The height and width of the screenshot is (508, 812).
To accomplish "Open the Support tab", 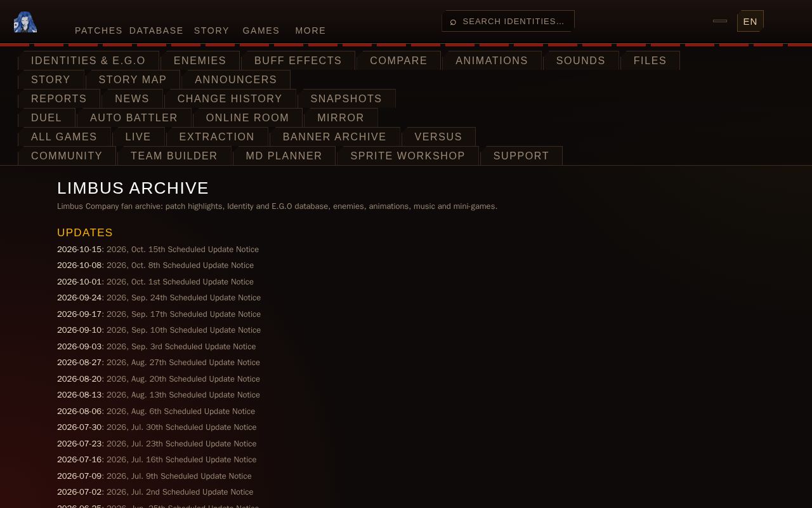I will [x=521, y=156].
